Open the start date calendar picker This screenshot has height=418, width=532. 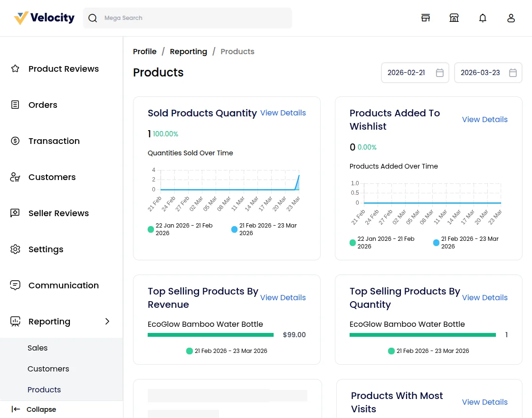[x=440, y=73]
